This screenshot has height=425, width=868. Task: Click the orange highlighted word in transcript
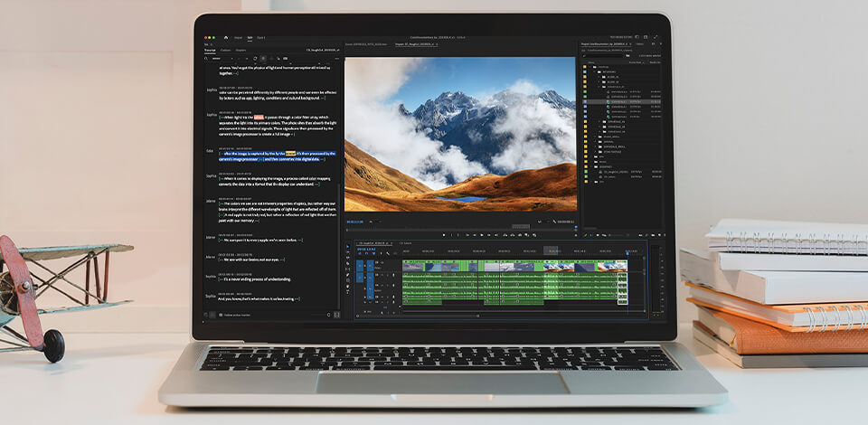point(259,118)
